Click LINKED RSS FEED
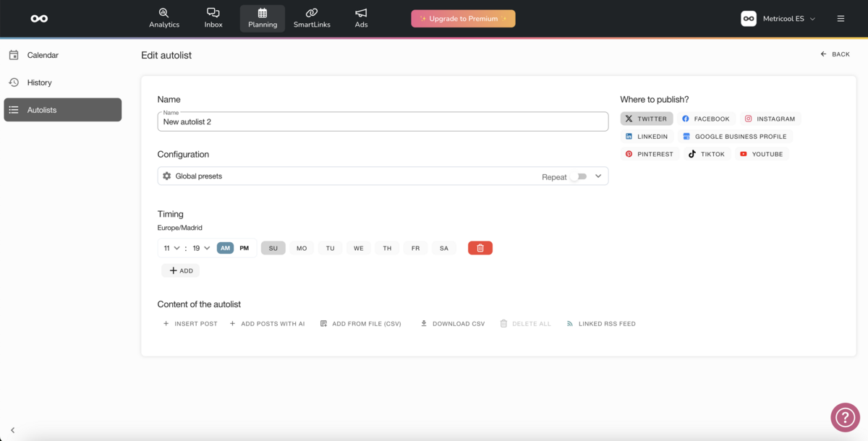Viewport: 868px width, 441px height. coord(601,324)
